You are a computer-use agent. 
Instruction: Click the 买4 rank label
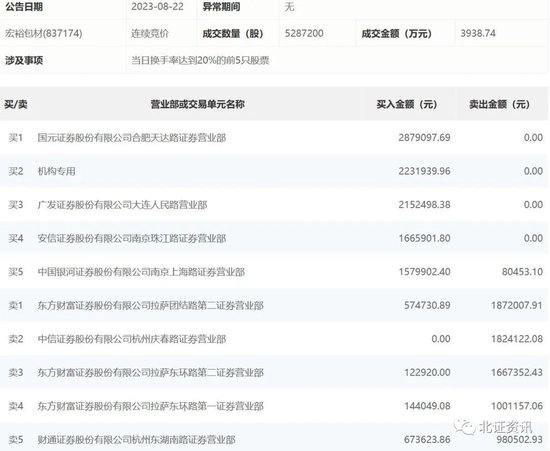pyautogui.click(x=16, y=238)
